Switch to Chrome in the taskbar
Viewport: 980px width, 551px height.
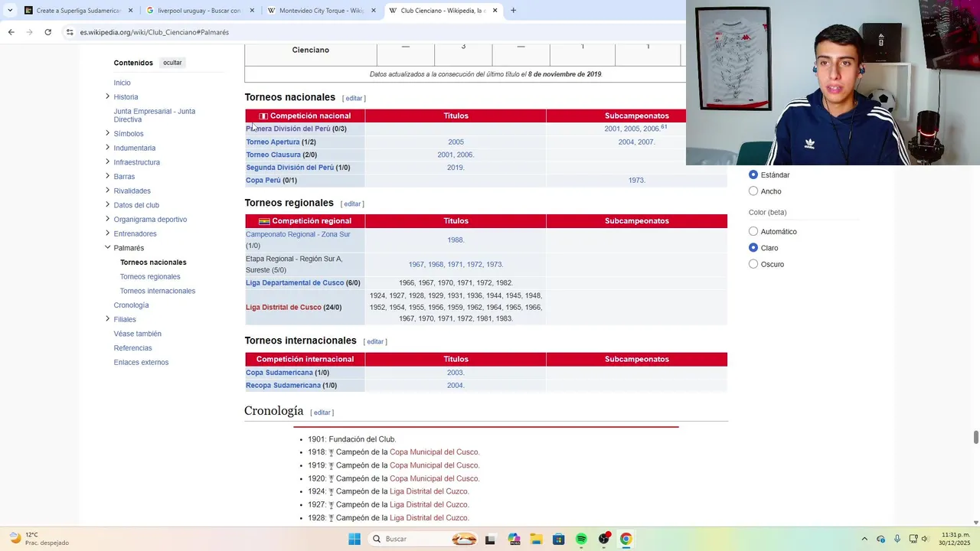[626, 539]
